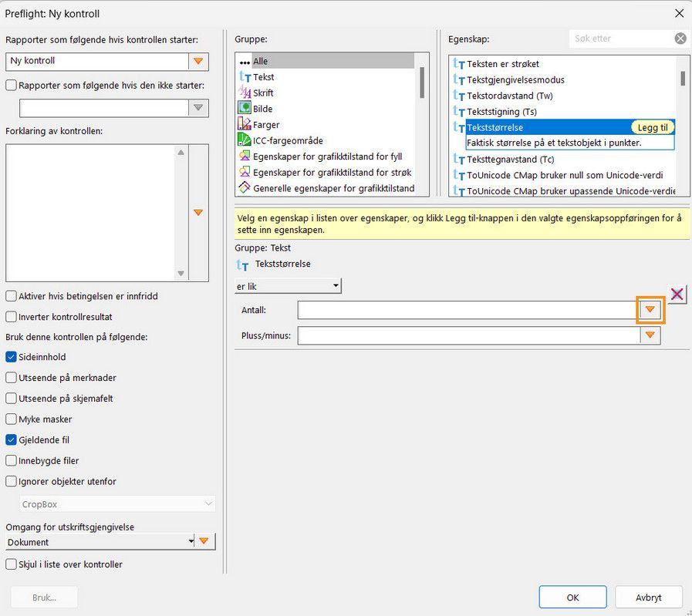Check Utseende på merknader
This screenshot has width=692, height=616.
point(11,378)
